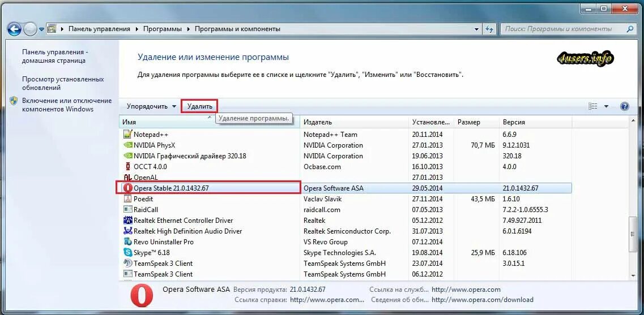The height and width of the screenshot is (315, 644).
Task: Click the NVIDIA Графический драйвер icon
Action: [127, 156]
